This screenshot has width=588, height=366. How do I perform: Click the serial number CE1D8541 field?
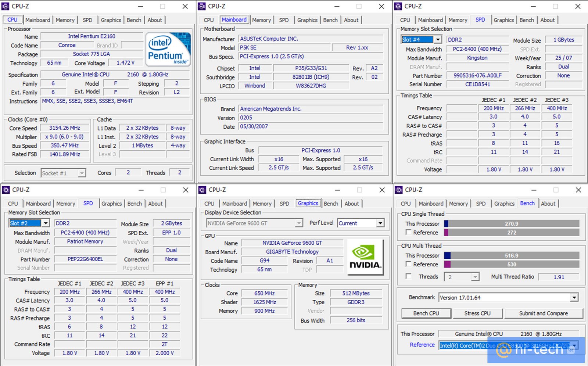pos(477,84)
